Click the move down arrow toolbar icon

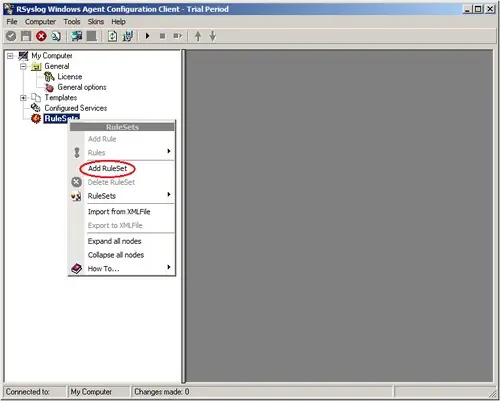[213, 36]
